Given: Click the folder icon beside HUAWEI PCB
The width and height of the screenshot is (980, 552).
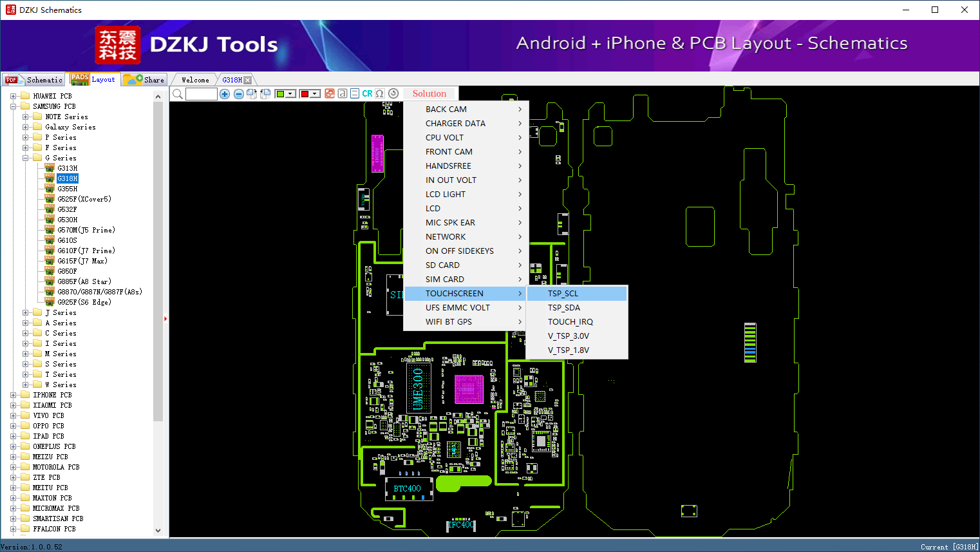Looking at the screenshot, I should [x=25, y=96].
